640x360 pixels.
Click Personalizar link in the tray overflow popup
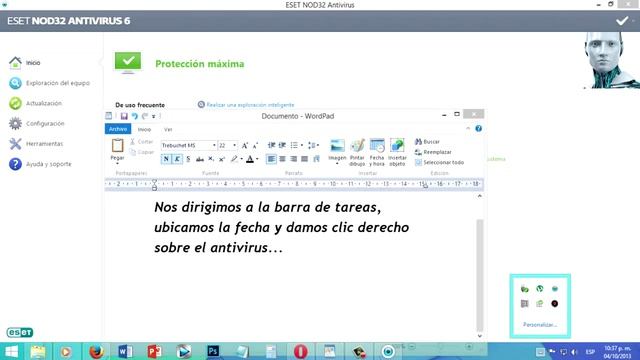coord(540,325)
